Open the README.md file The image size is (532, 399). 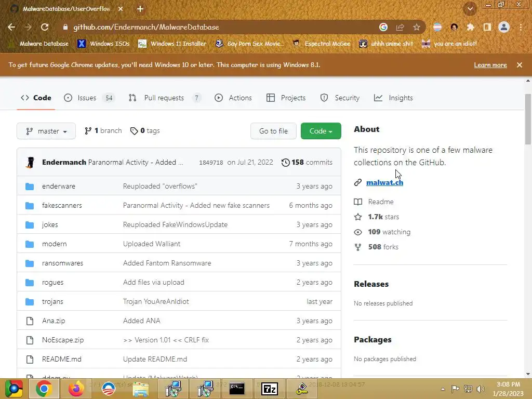coord(62,359)
